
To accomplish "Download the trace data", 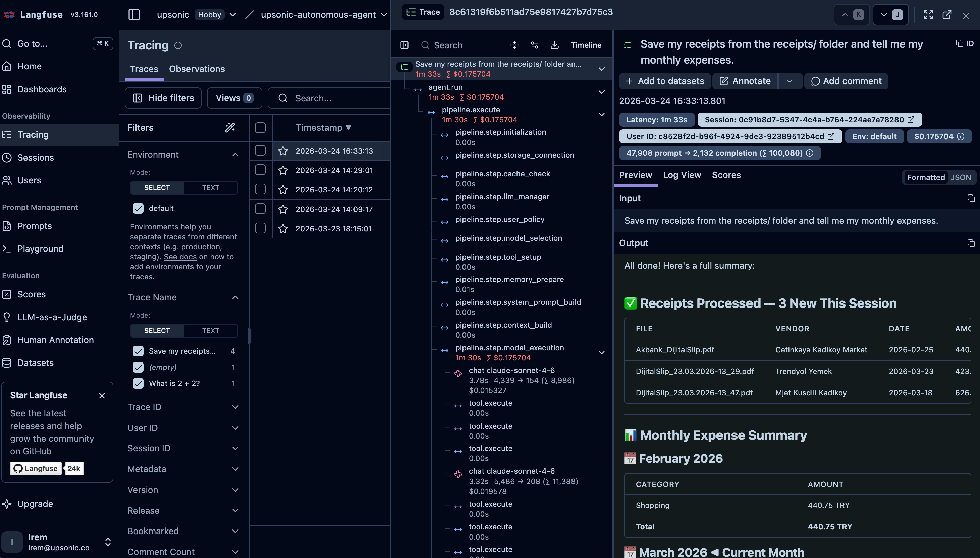I will tap(554, 45).
